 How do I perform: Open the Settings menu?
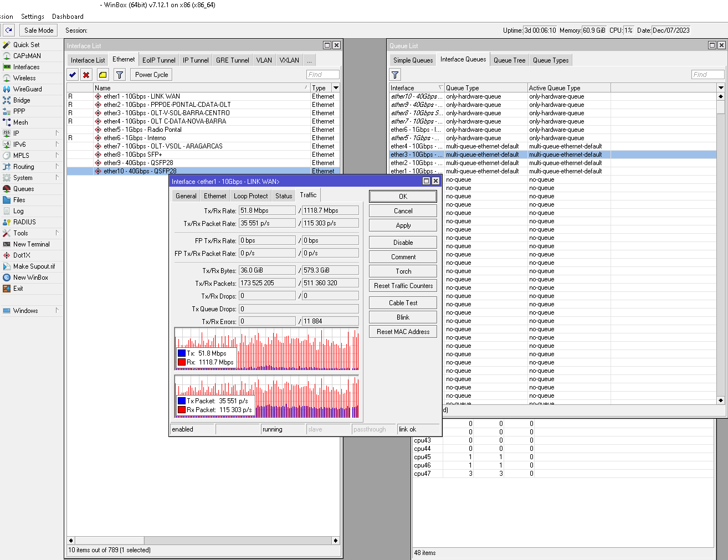click(x=33, y=17)
